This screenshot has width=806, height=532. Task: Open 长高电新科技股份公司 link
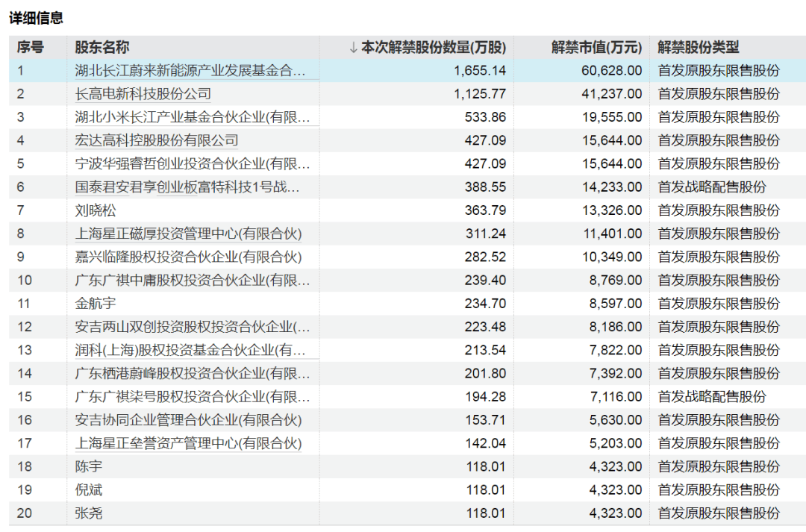point(143,94)
